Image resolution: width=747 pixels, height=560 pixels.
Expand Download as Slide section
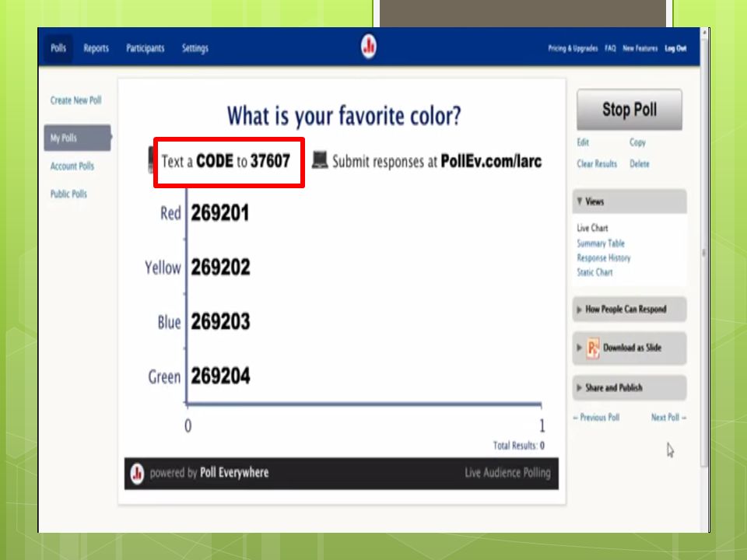point(630,348)
